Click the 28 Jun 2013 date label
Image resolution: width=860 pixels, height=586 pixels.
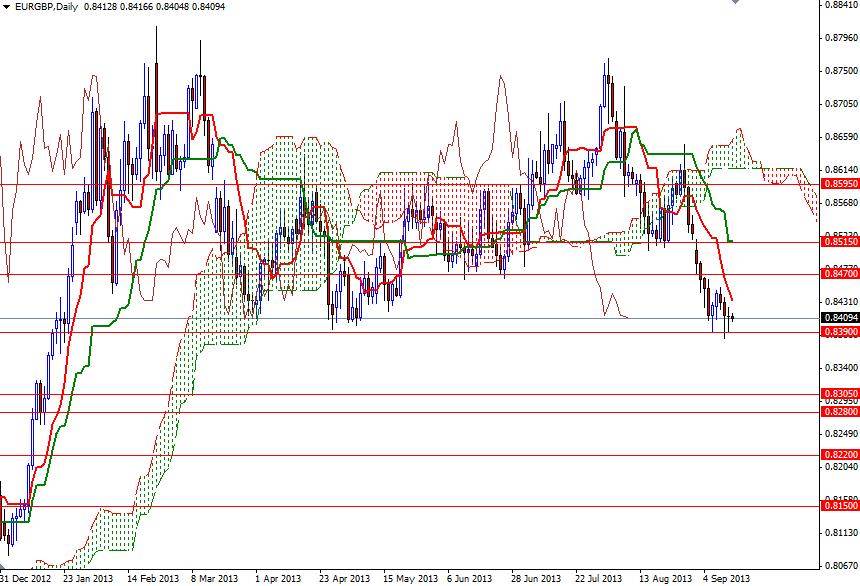point(536,578)
